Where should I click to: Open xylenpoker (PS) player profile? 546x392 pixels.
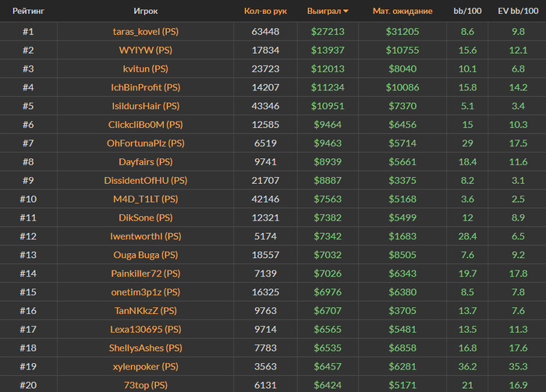point(146,366)
